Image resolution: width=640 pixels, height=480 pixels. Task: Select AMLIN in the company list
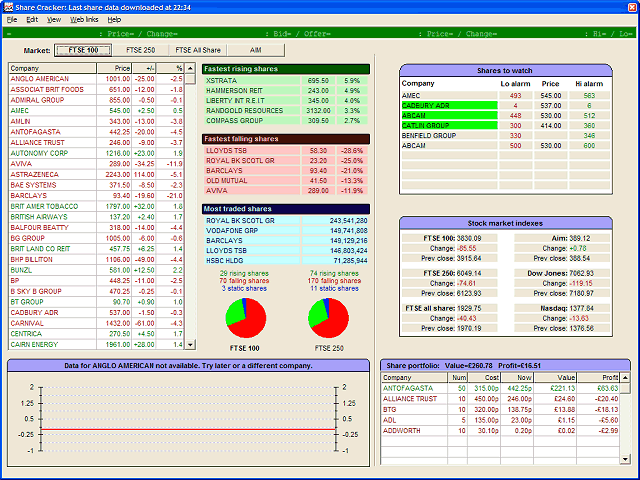coord(96,121)
